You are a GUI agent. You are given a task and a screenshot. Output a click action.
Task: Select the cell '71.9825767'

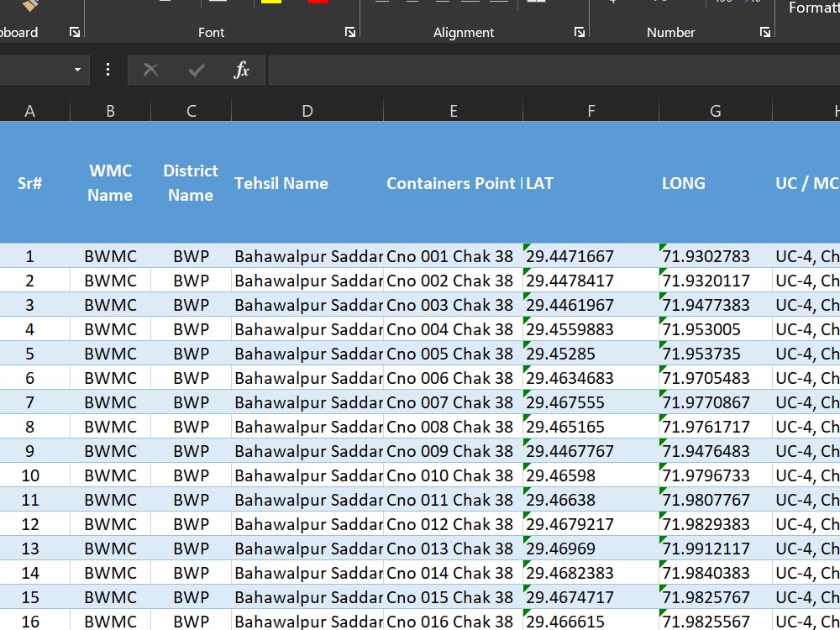pyautogui.click(x=716, y=597)
